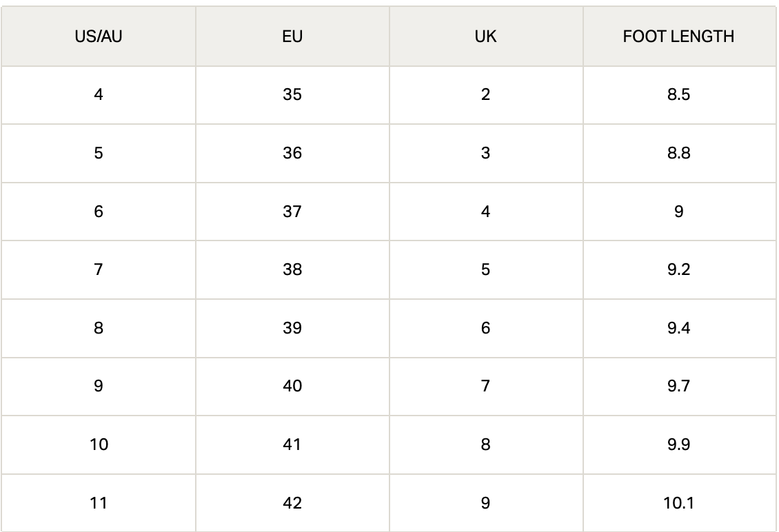Click foot length 10.1 cell

coord(679,503)
